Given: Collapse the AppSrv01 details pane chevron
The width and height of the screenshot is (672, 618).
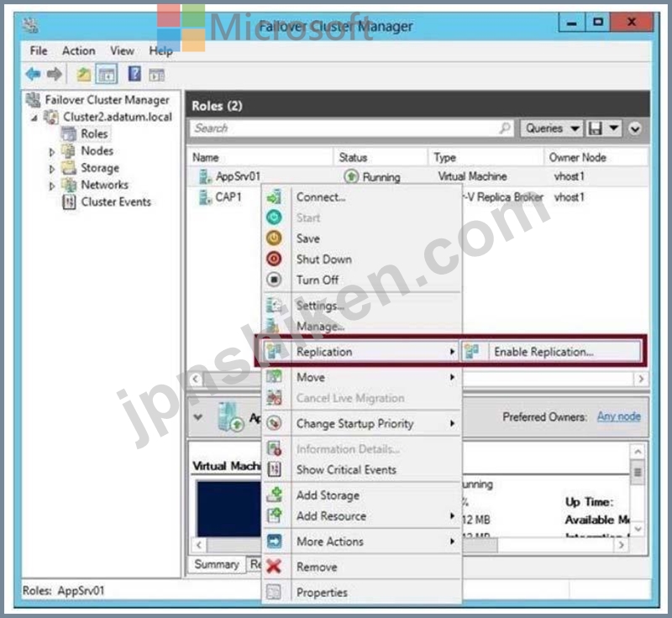Looking at the screenshot, I should 198,416.
